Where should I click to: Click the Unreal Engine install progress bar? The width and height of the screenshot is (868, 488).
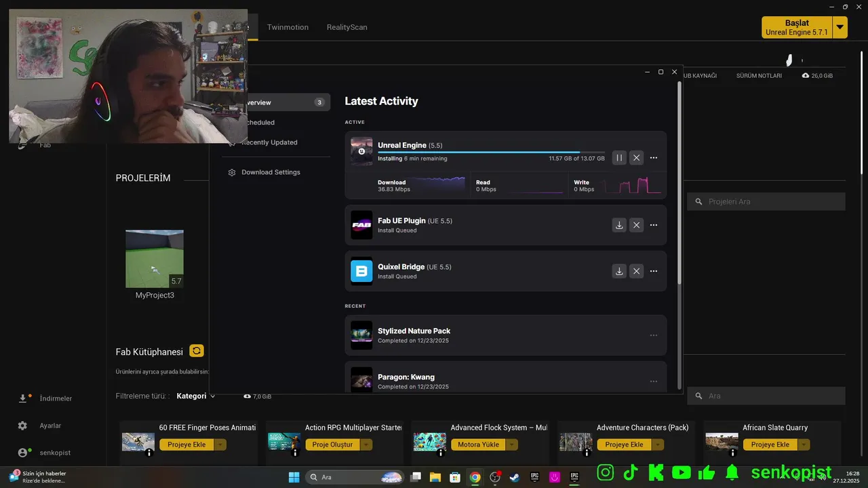coord(491,152)
